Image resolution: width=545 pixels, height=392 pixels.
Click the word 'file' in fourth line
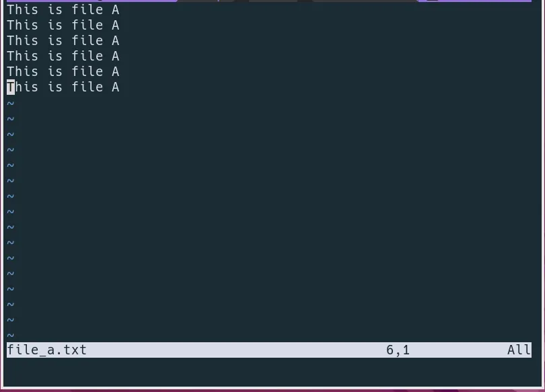click(87, 56)
